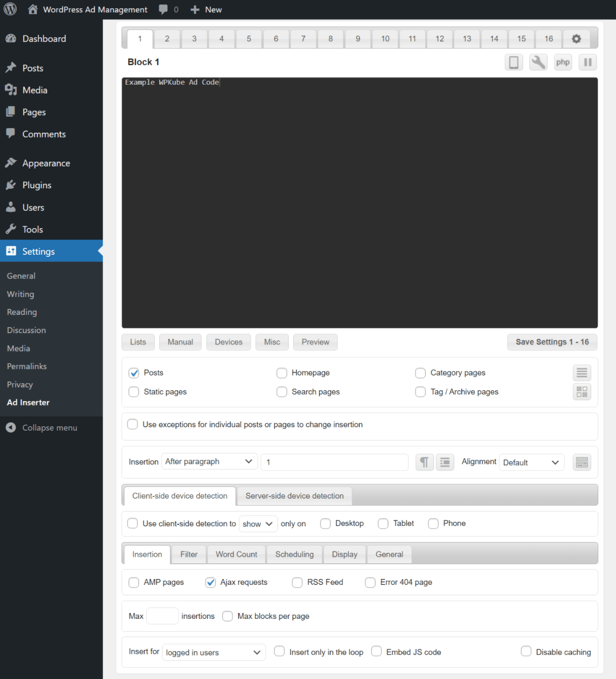Click the Preview button
Screen dimensions: 616x679
315,342
